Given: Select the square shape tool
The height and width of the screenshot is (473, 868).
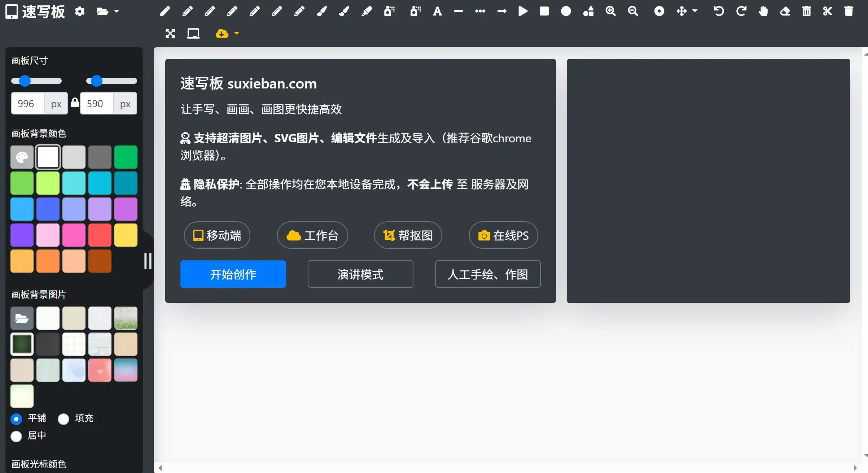Looking at the screenshot, I should (x=544, y=11).
